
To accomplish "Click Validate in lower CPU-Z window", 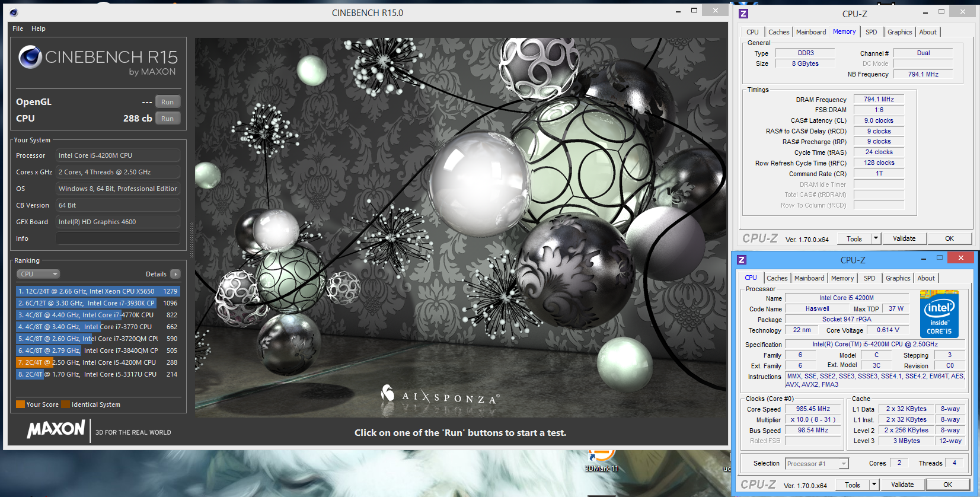I will pyautogui.click(x=902, y=485).
